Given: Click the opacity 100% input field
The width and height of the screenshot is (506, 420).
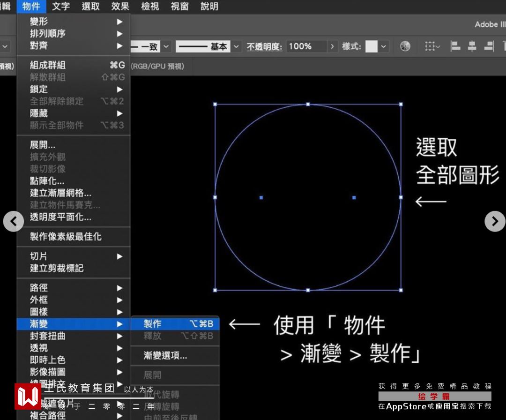Looking at the screenshot, I should tap(306, 46).
